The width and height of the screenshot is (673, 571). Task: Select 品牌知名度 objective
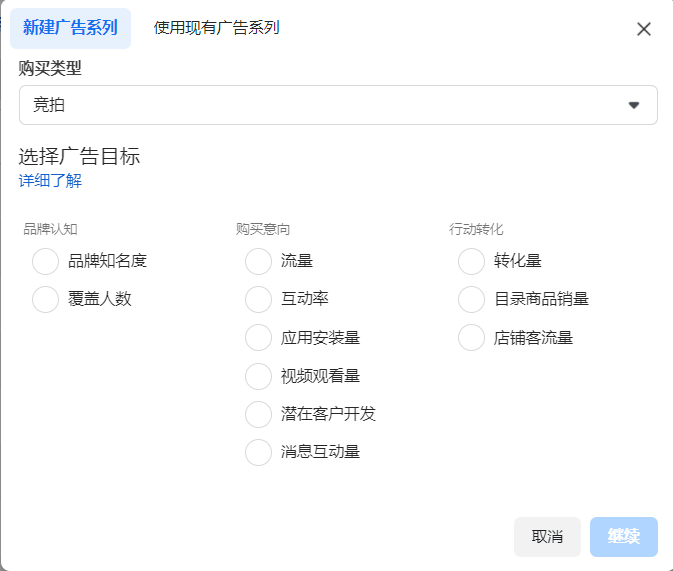pyautogui.click(x=46, y=261)
